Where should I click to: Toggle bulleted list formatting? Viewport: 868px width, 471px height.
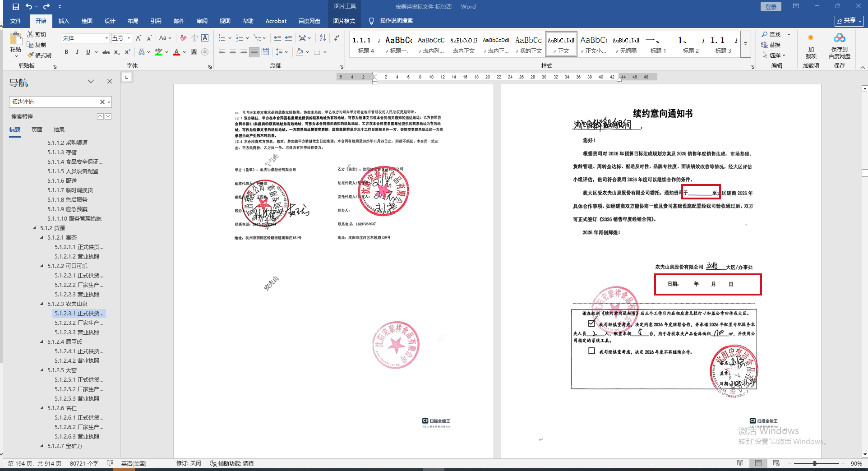pos(222,38)
